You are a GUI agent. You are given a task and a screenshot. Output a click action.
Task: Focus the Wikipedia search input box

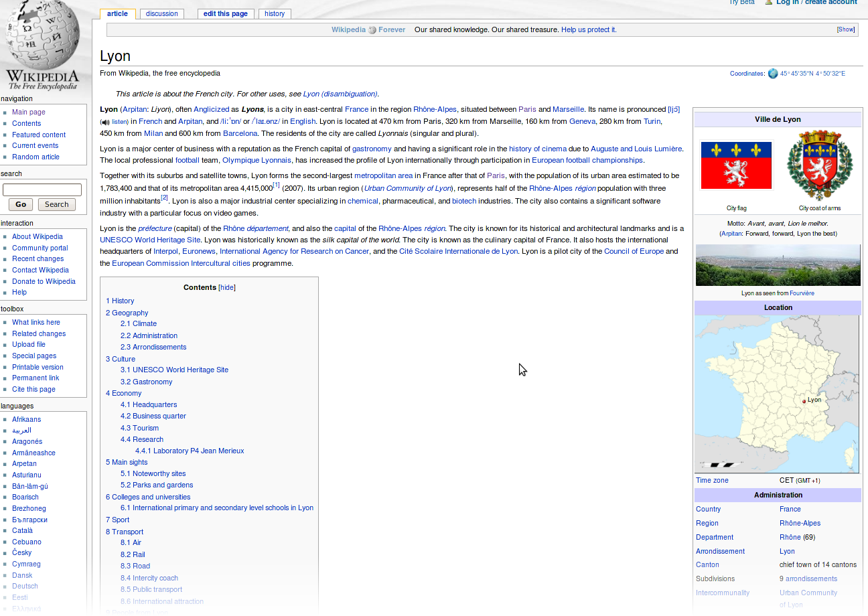42,189
